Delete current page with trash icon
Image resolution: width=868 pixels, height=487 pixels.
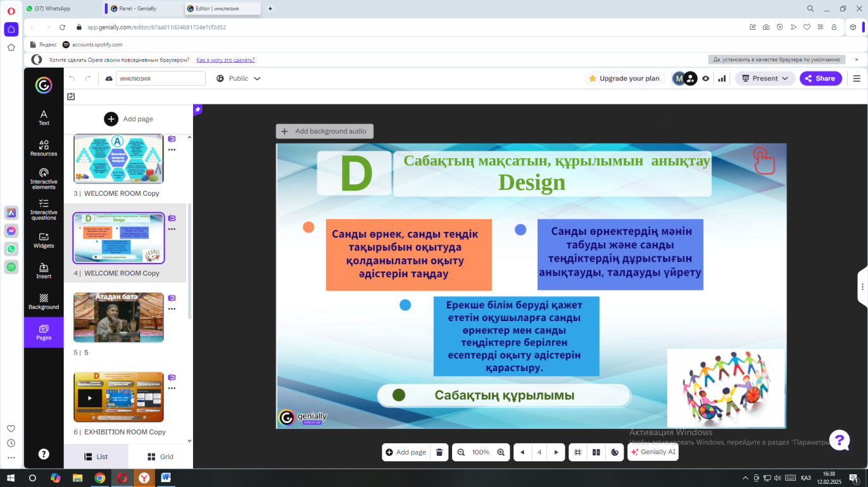439,452
